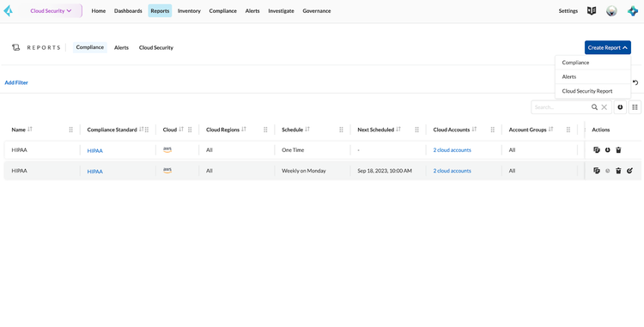
Task: Reset filters using the undo arrow icon
Action: 635,82
